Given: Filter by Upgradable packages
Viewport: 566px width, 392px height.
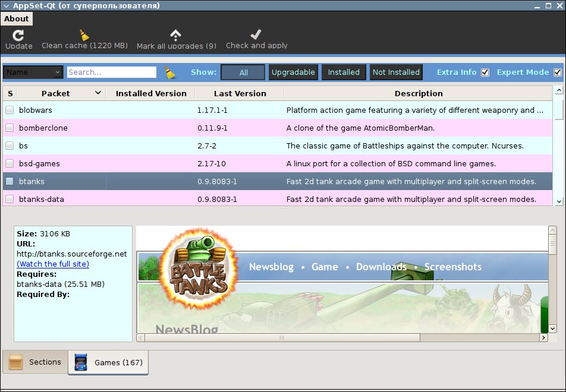Looking at the screenshot, I should click(x=293, y=72).
